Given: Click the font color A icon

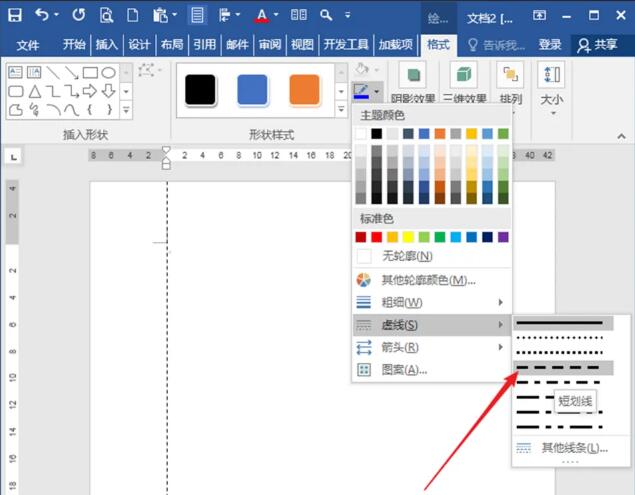Looking at the screenshot, I should (262, 15).
